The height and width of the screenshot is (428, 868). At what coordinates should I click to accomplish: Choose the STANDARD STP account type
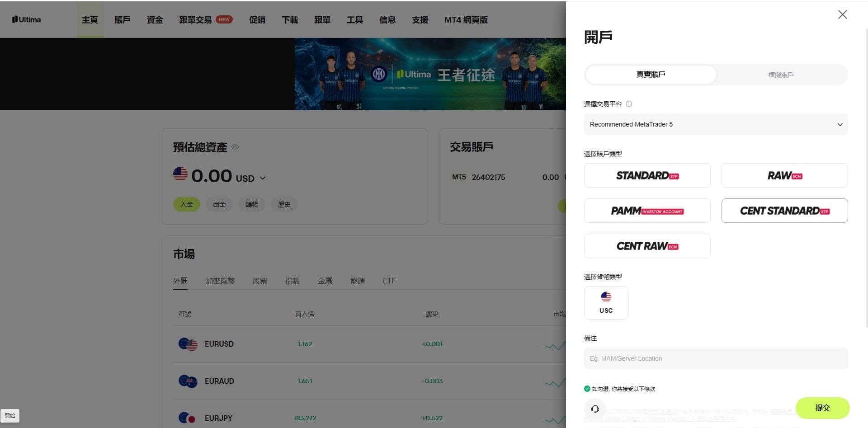tap(647, 175)
